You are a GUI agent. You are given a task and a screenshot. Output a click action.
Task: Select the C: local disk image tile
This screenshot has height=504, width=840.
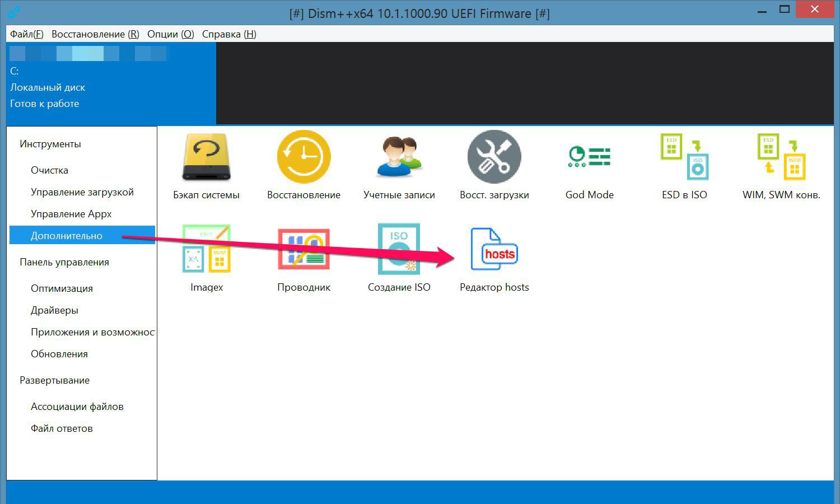pos(111,83)
